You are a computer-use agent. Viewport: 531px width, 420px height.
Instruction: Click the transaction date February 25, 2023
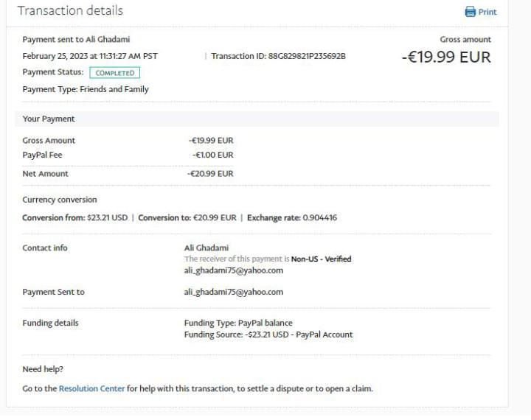tap(90, 56)
